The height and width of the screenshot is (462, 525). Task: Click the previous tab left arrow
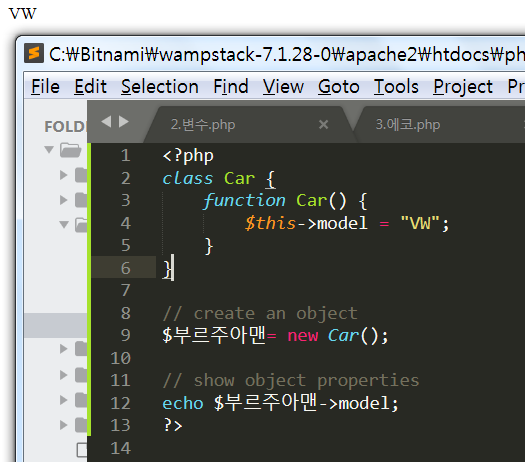(x=106, y=122)
